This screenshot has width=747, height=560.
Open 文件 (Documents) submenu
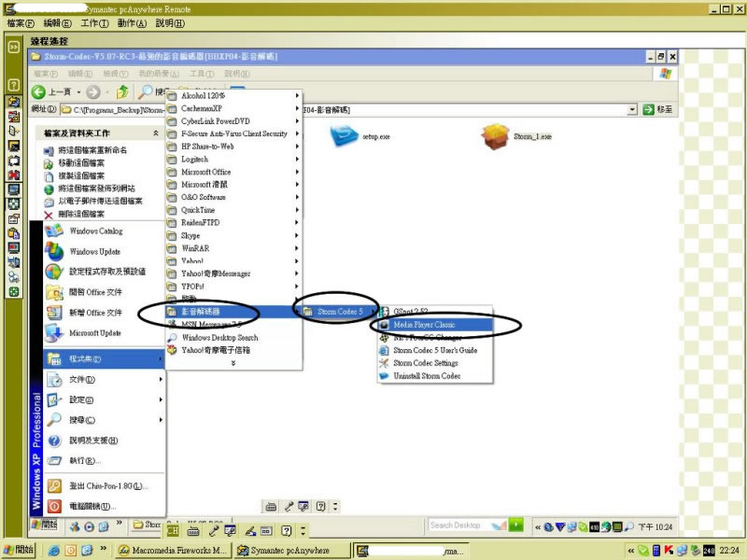point(104,380)
